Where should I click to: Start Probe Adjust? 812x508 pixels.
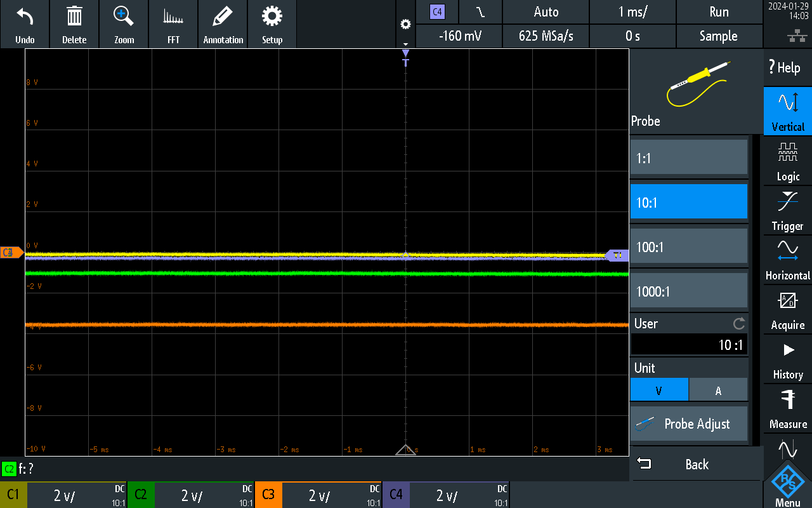689,424
